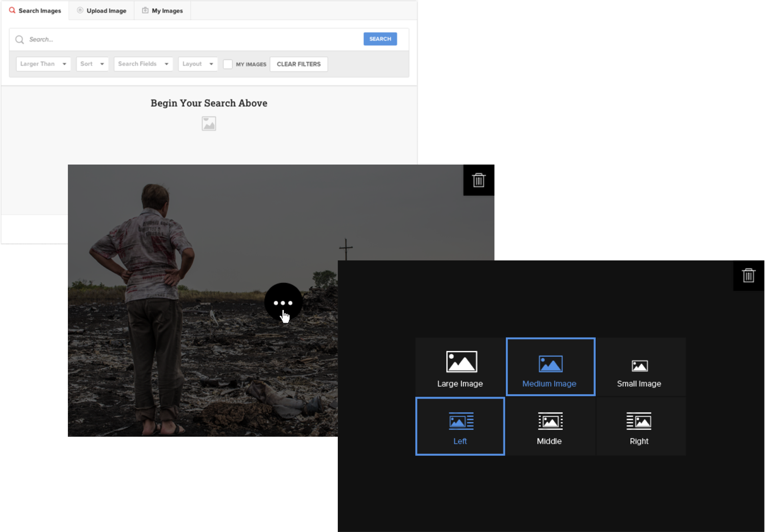Align image to the Left
The image size is (765, 532).
[x=460, y=427]
